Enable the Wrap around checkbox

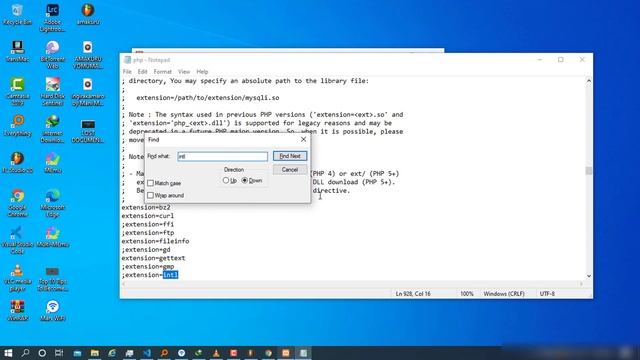[x=150, y=195]
